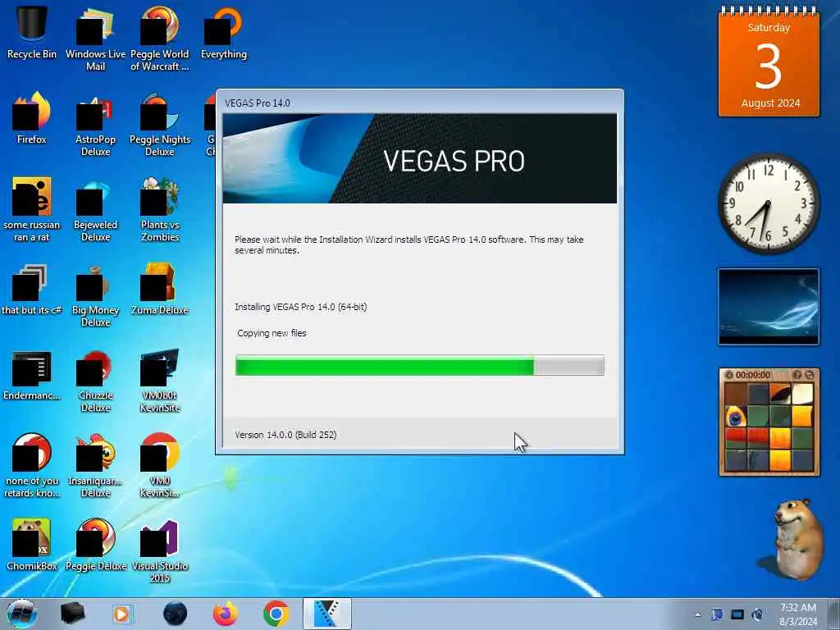This screenshot has width=840, height=630.
Task: Click the installation progress bar
Action: pos(419,365)
